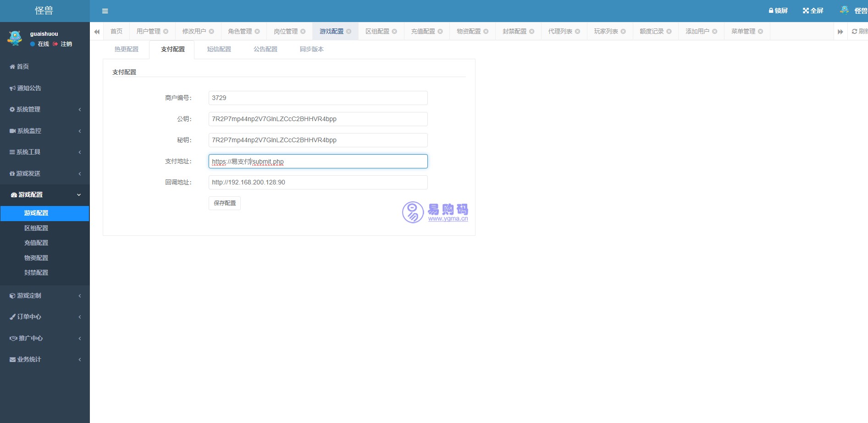868x423 pixels.
Task: Click the 锁屏 lock screen icon
Action: click(x=770, y=10)
